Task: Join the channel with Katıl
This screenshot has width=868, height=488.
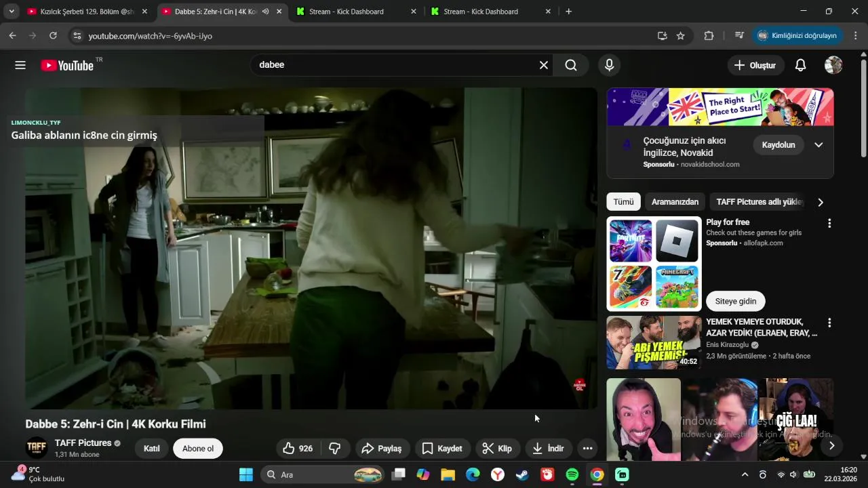Action: [x=152, y=448]
